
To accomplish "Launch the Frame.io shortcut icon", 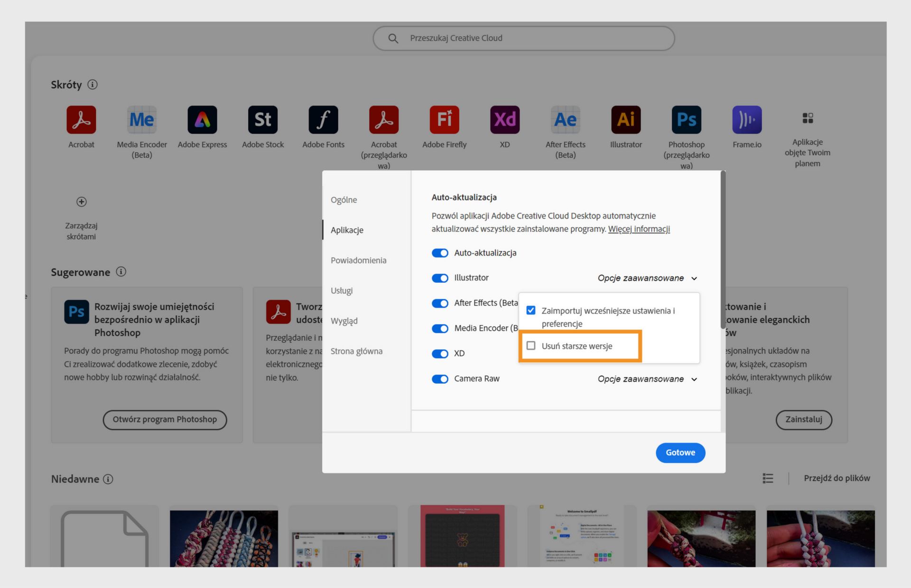I will (747, 119).
